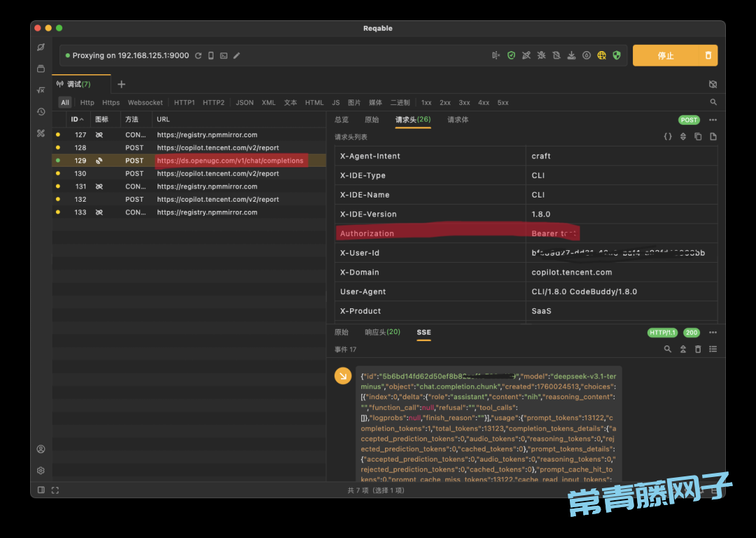The height and width of the screenshot is (538, 756).
Task: Copy the request headers list
Action: pyautogui.click(x=698, y=137)
